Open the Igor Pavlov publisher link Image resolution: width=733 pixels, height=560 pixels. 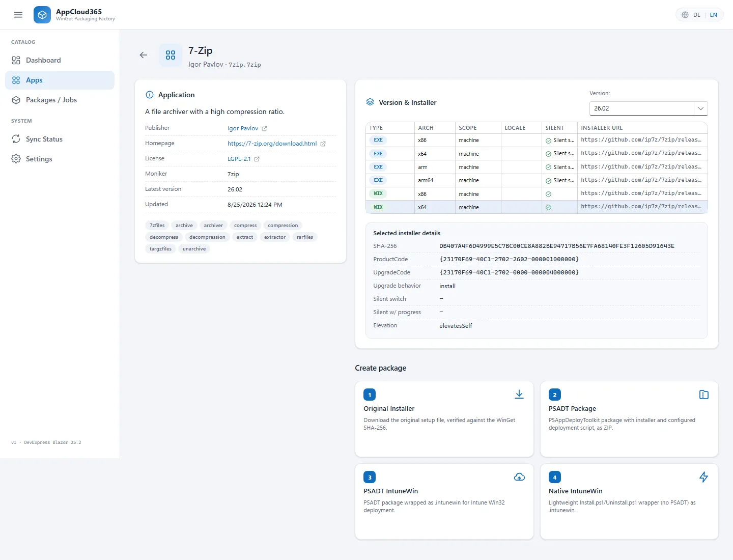click(x=243, y=128)
